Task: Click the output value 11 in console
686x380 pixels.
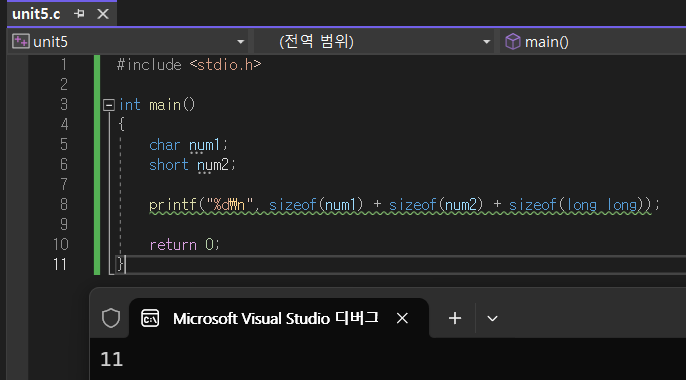Action: tap(112, 359)
